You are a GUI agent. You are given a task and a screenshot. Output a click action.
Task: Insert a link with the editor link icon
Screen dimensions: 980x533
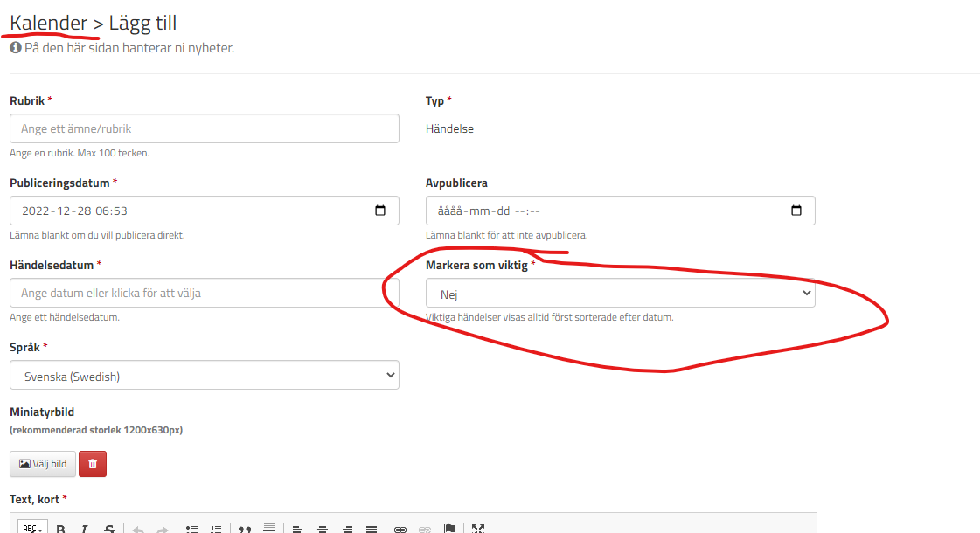pos(400,529)
